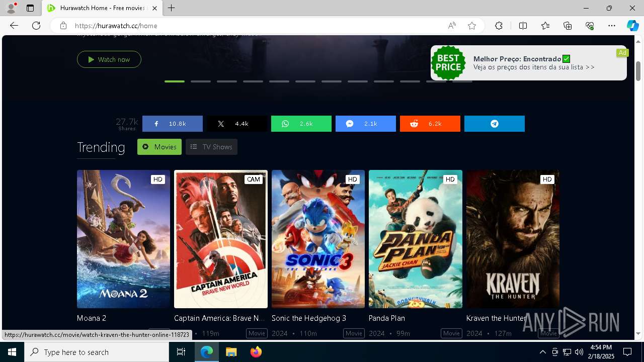Open tab actions menu icon
The image size is (644, 362).
30,8
